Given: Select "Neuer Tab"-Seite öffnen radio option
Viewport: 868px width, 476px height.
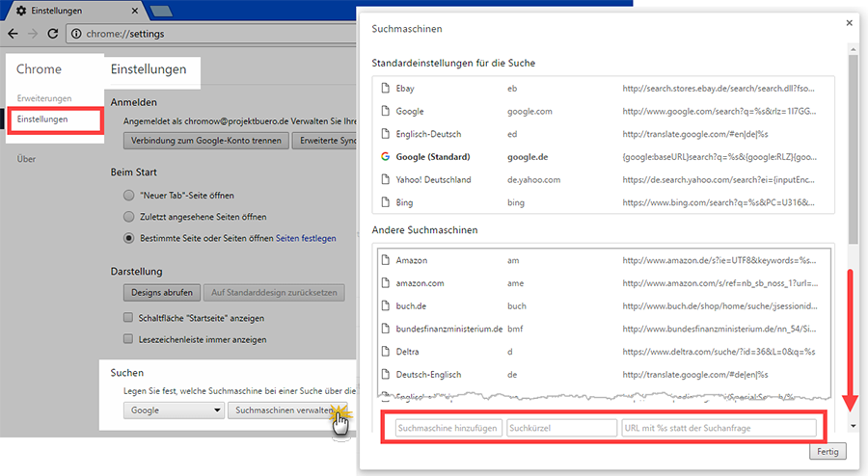Looking at the screenshot, I should (129, 196).
